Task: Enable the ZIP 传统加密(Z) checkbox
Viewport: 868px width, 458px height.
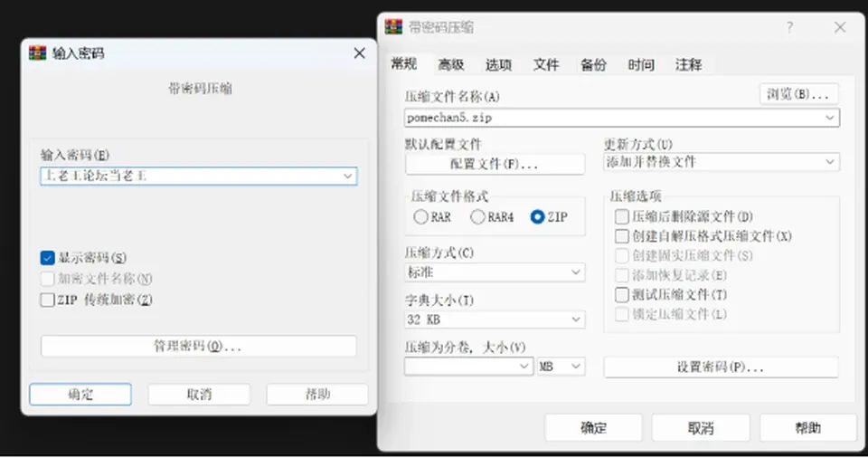Action: pos(48,300)
